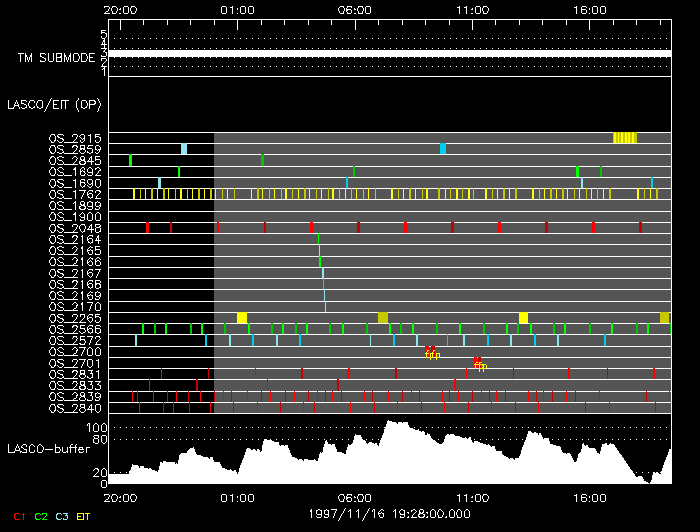This screenshot has height=532, width=700.
Task: Click the green C2 legend label
Action: click(41, 517)
